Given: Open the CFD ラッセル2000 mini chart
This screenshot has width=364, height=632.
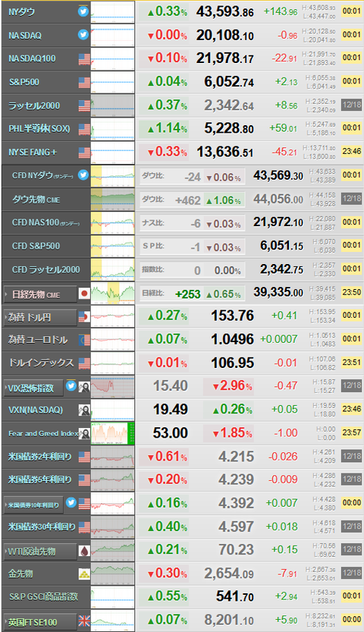Looking at the screenshot, I should pos(113,269).
